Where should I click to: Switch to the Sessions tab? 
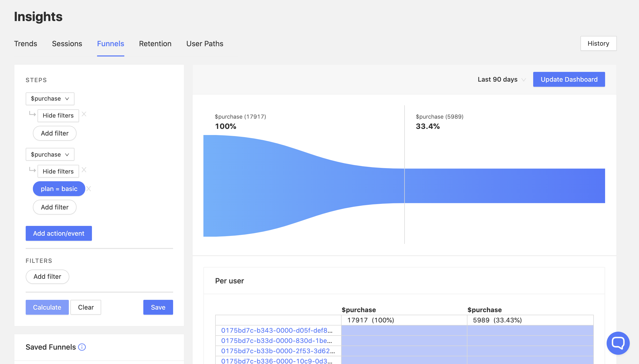coord(67,44)
